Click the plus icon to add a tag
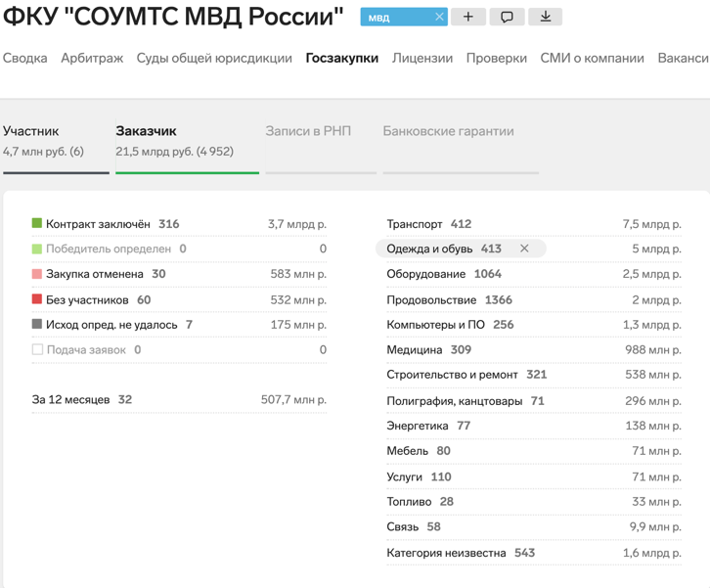Screen dimensions: 710x588 tap(468, 17)
